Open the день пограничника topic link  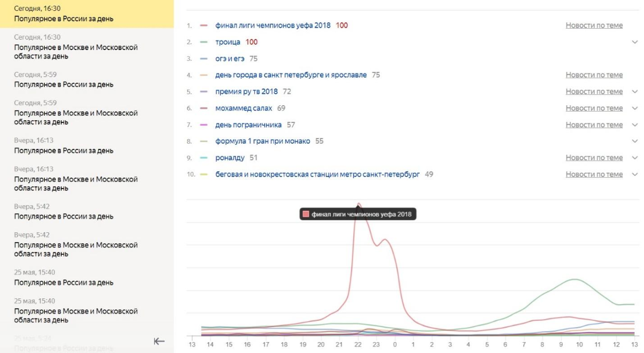(248, 125)
